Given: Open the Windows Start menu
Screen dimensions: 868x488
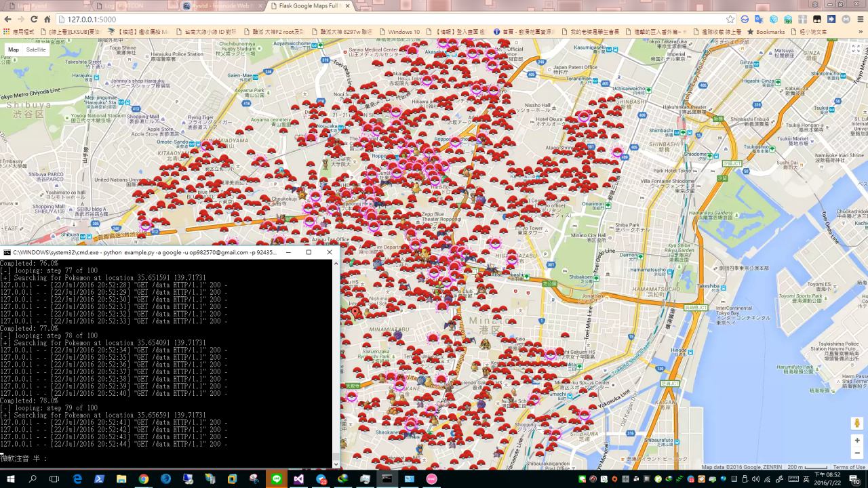Looking at the screenshot, I should [11, 479].
